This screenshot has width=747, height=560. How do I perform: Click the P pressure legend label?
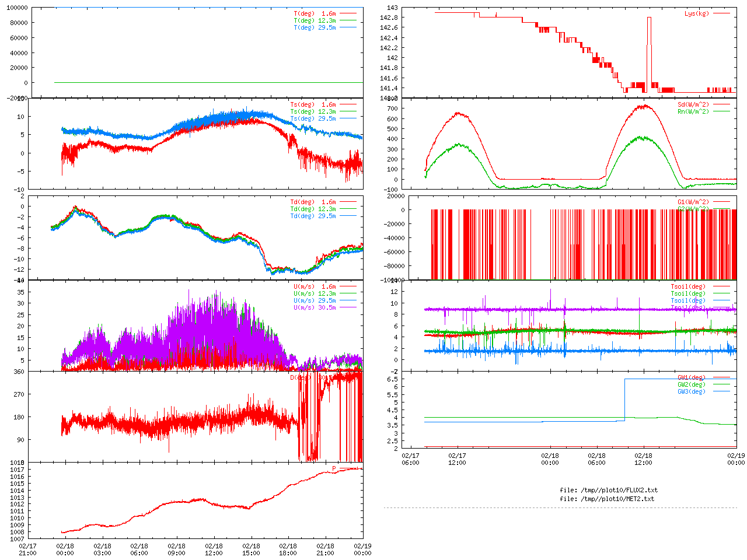pos(334,469)
